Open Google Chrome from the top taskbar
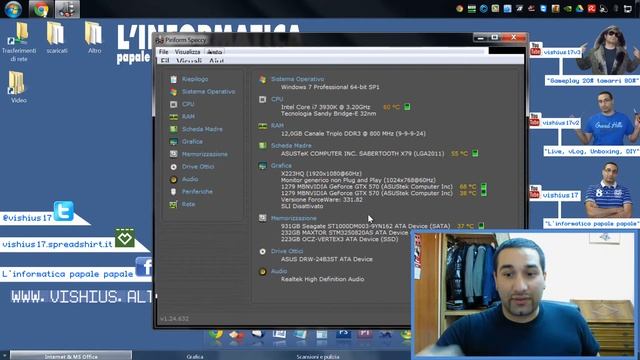This screenshot has width=640, height=360. click(41, 9)
